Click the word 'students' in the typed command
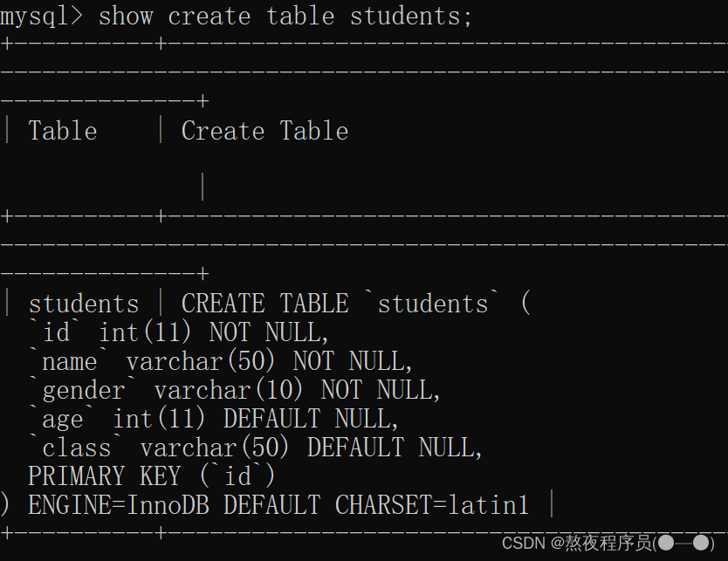The width and height of the screenshot is (728, 561). (405, 17)
